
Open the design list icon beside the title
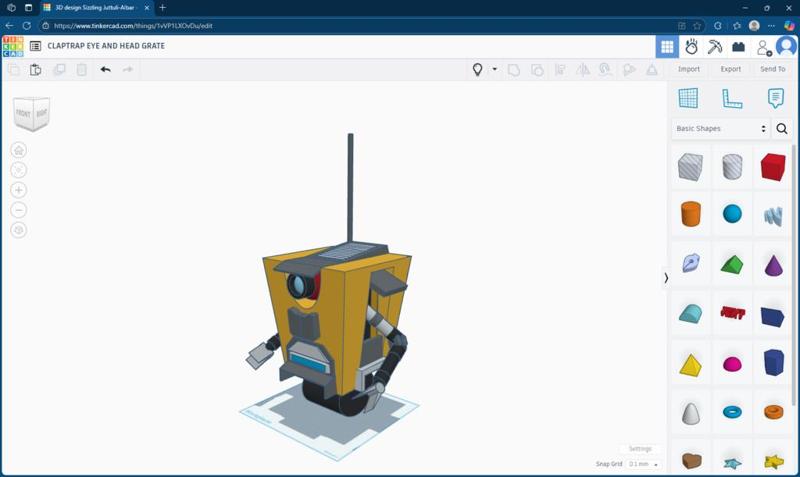pos(35,46)
